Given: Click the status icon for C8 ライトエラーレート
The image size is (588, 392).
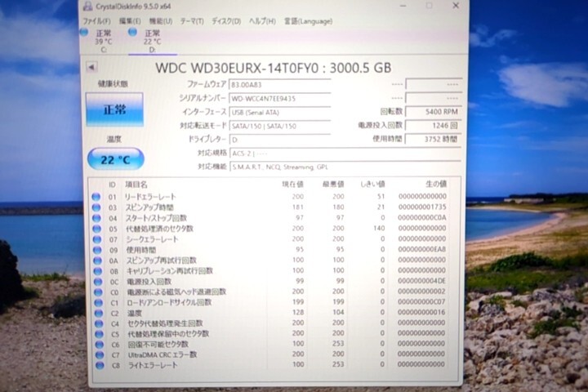Looking at the screenshot, I should 100,365.
